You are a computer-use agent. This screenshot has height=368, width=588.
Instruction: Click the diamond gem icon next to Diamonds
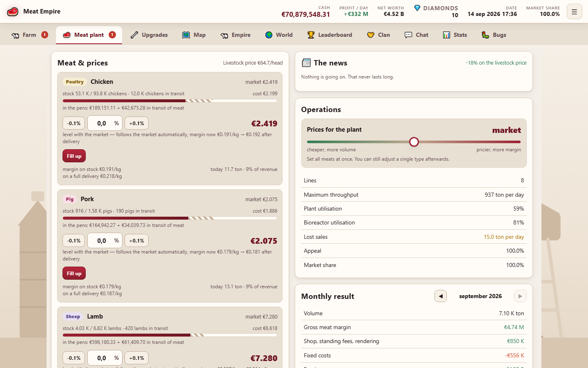click(x=417, y=8)
